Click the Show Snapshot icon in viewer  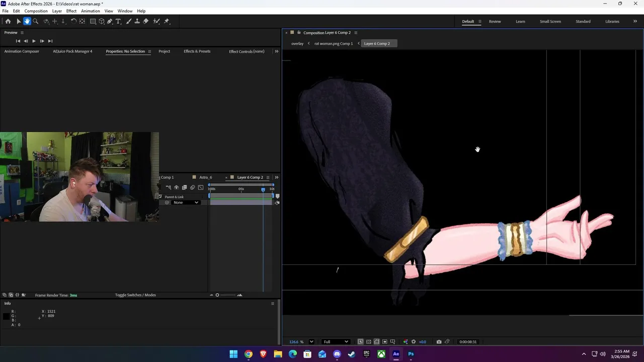tap(447, 342)
